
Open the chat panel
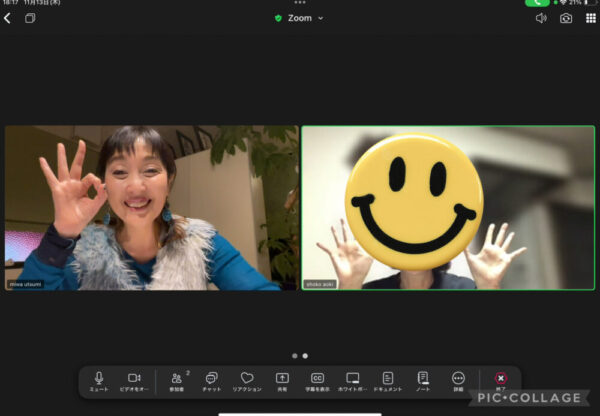coord(212,380)
